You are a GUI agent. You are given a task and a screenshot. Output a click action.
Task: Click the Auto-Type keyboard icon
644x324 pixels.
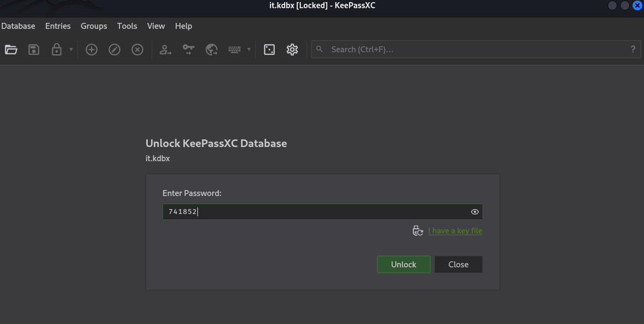click(234, 50)
